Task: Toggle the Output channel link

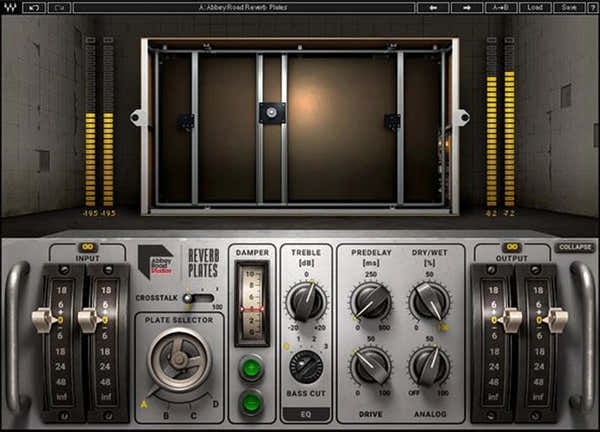Action: point(512,247)
